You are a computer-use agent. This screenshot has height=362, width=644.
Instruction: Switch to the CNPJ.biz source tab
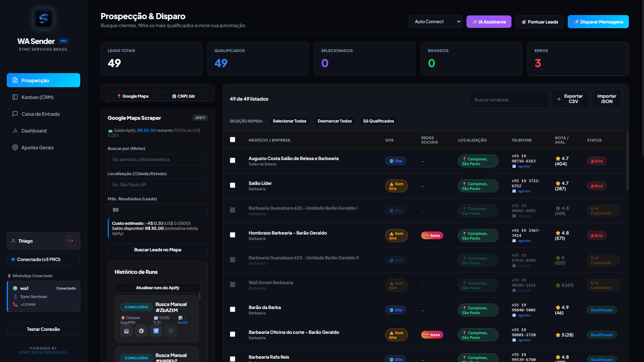(183, 96)
